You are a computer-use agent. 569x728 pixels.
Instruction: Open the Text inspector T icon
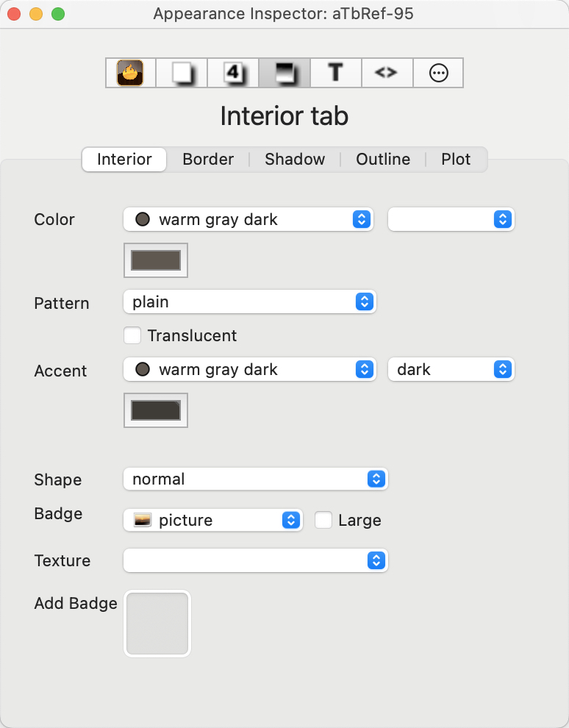(335, 73)
